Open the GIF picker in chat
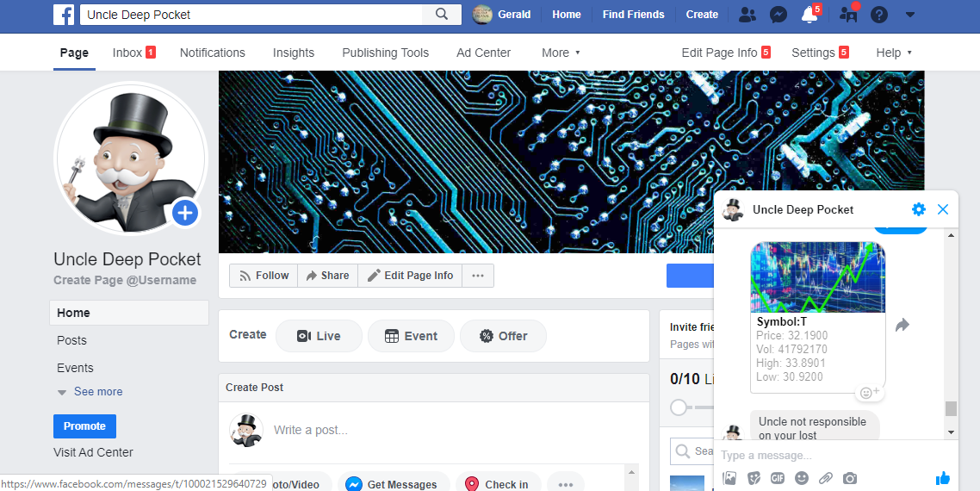The width and height of the screenshot is (980, 491). click(x=778, y=478)
